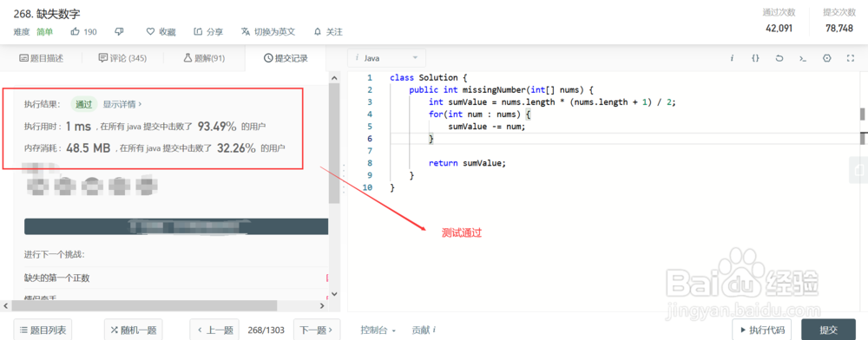This screenshot has height=340, width=868.
Task: Click the editor info icon
Action: point(732,58)
